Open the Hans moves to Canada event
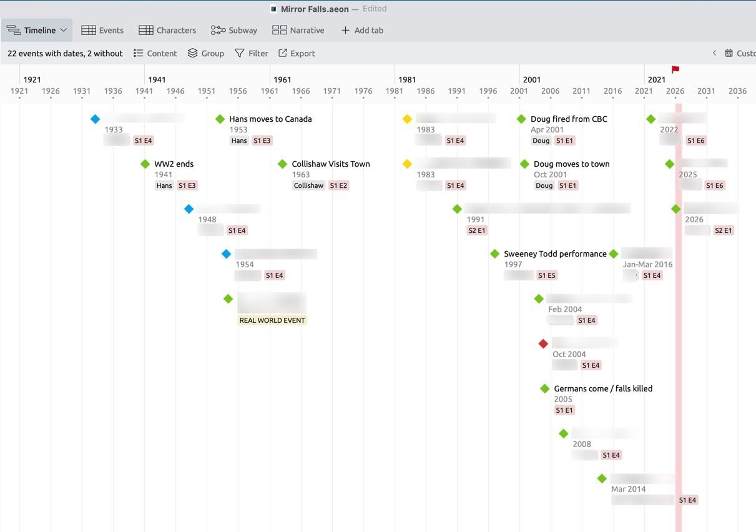This screenshot has height=532, width=756. [270, 119]
